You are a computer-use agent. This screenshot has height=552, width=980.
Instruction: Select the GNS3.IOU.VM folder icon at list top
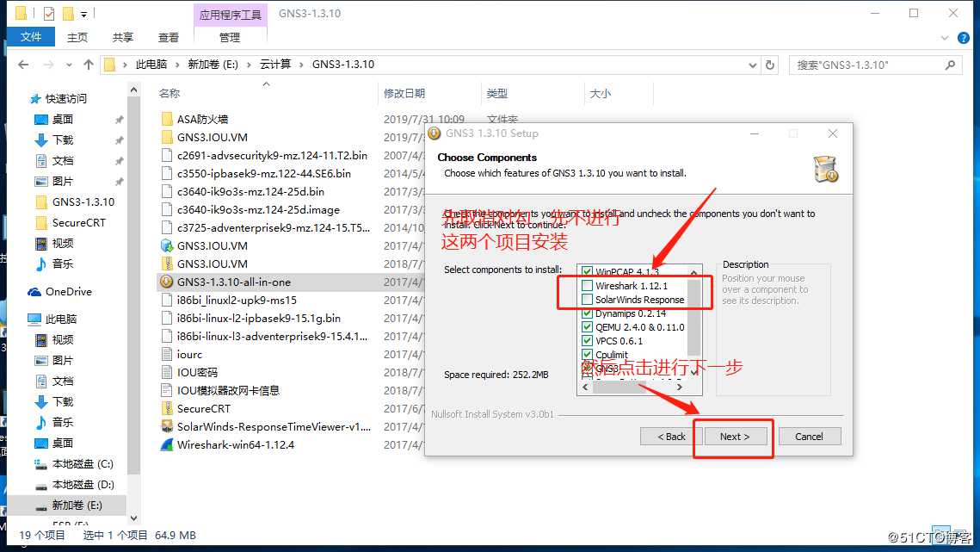point(166,137)
